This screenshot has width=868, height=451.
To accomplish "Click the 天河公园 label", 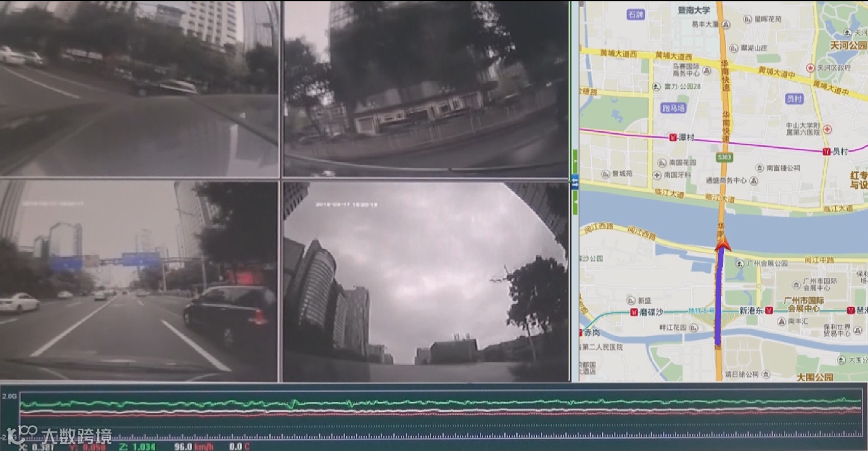I will tap(848, 45).
